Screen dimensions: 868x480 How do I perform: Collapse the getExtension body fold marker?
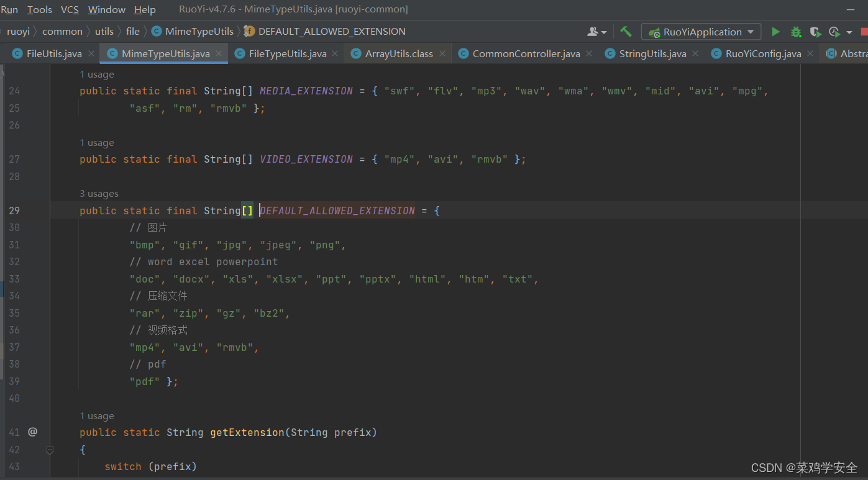(x=50, y=449)
